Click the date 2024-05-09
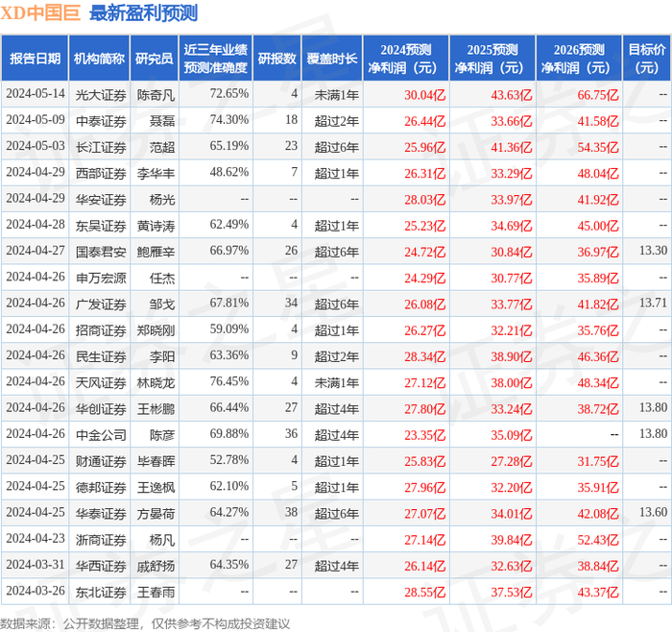 [36, 120]
